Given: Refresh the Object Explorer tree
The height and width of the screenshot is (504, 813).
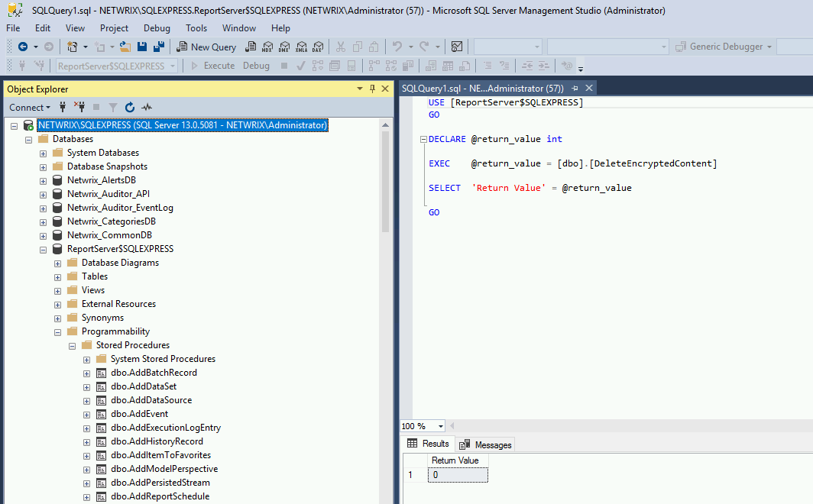Looking at the screenshot, I should pos(130,107).
